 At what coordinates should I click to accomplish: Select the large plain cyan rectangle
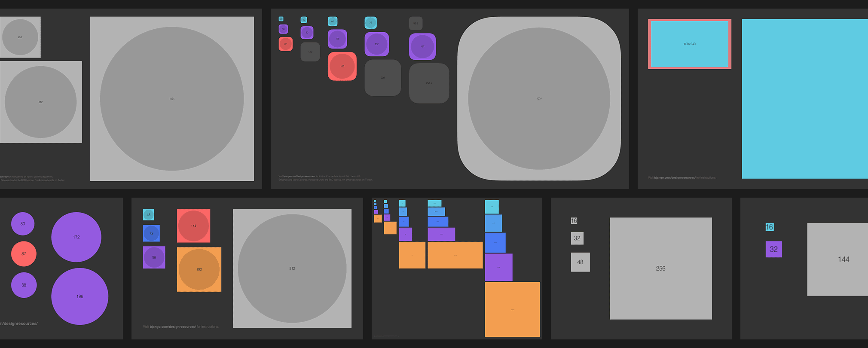click(x=805, y=99)
